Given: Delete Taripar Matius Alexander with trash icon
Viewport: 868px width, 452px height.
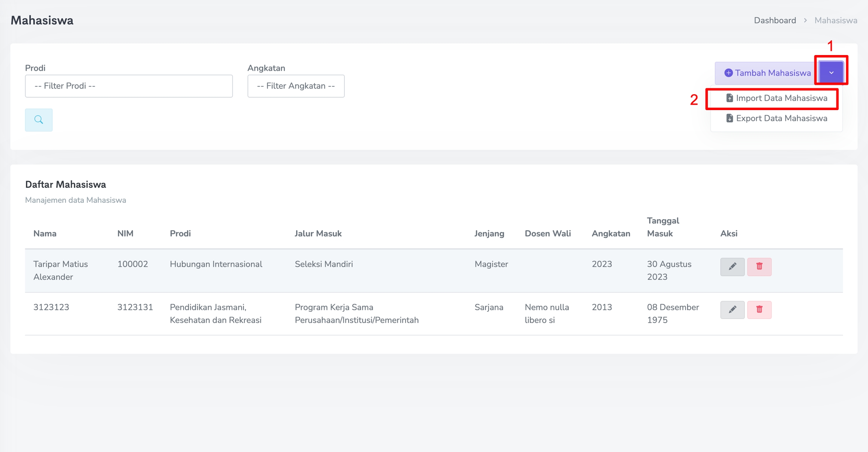Looking at the screenshot, I should 759,267.
